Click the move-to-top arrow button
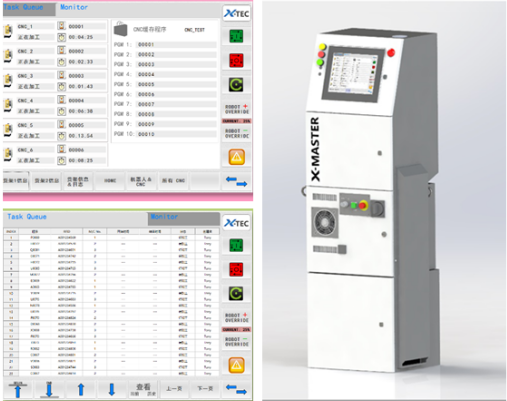This screenshot has height=401, width=507. pos(18,389)
